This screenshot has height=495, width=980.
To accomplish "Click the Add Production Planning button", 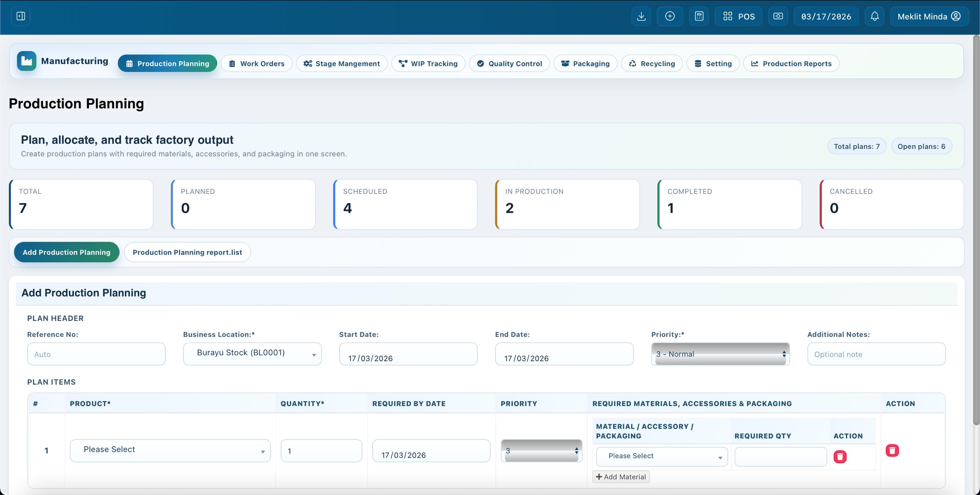I will click(66, 252).
